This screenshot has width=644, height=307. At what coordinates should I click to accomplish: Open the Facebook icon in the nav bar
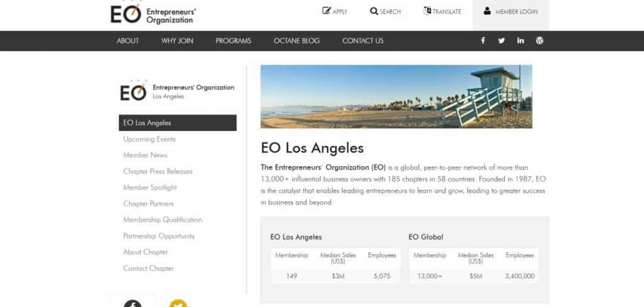483,40
